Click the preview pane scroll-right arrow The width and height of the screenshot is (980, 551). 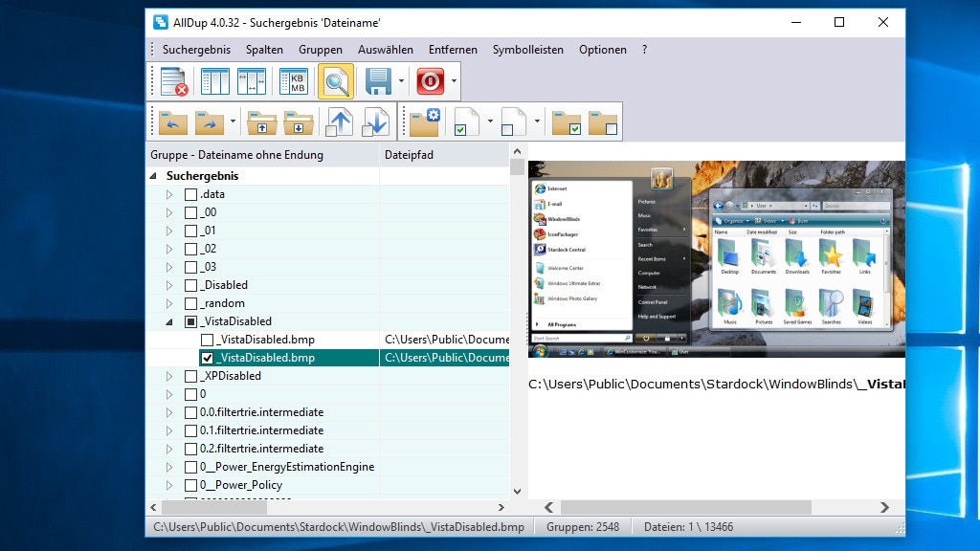coord(884,508)
